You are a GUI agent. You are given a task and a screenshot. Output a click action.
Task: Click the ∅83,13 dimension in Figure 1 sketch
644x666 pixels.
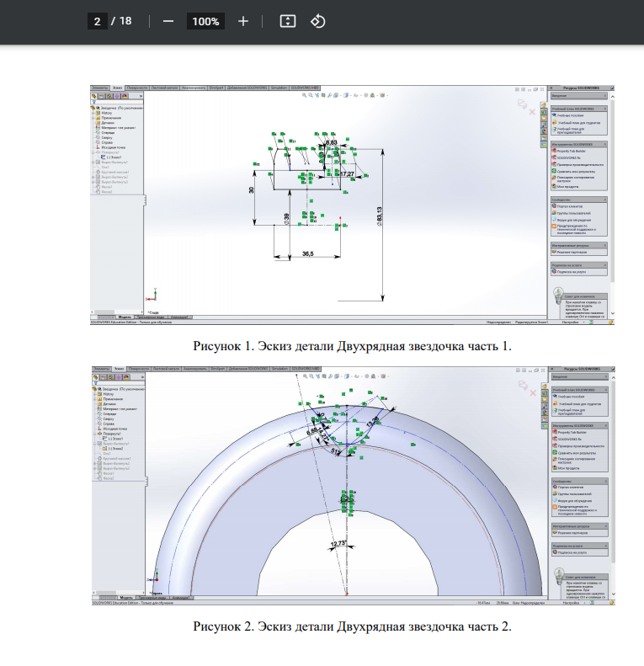[x=380, y=216]
